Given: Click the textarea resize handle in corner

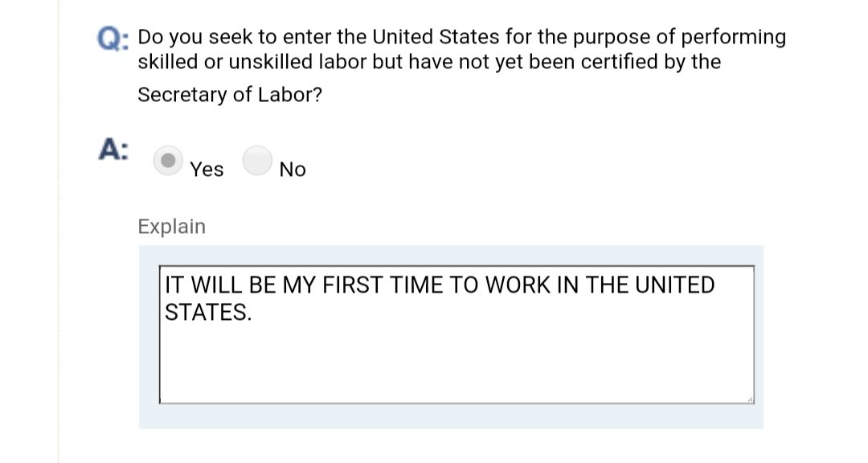Looking at the screenshot, I should (750, 399).
